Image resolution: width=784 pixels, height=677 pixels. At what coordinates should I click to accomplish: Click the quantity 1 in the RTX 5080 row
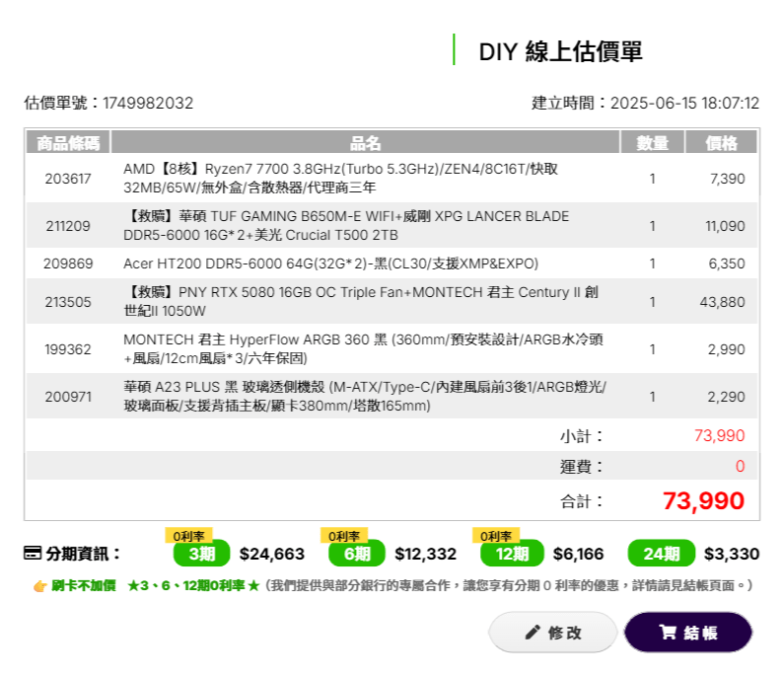tap(652, 302)
